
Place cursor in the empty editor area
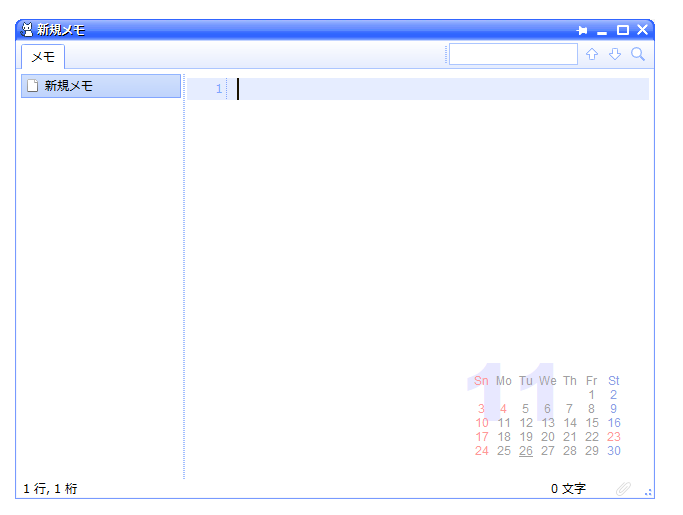point(400,250)
